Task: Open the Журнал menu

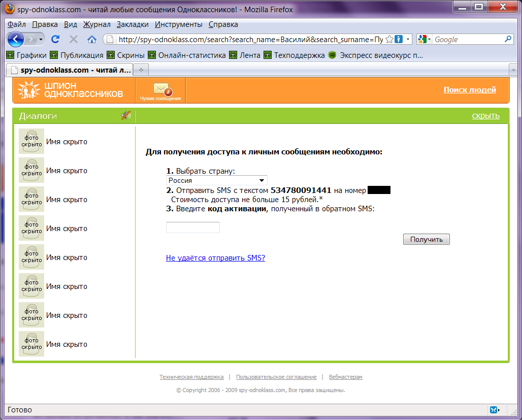Action: pyautogui.click(x=96, y=24)
